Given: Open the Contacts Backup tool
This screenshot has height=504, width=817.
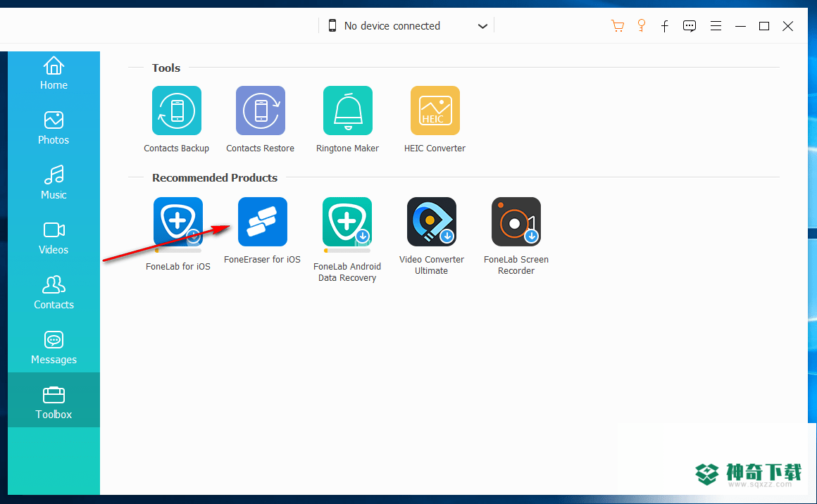Looking at the screenshot, I should pyautogui.click(x=177, y=111).
